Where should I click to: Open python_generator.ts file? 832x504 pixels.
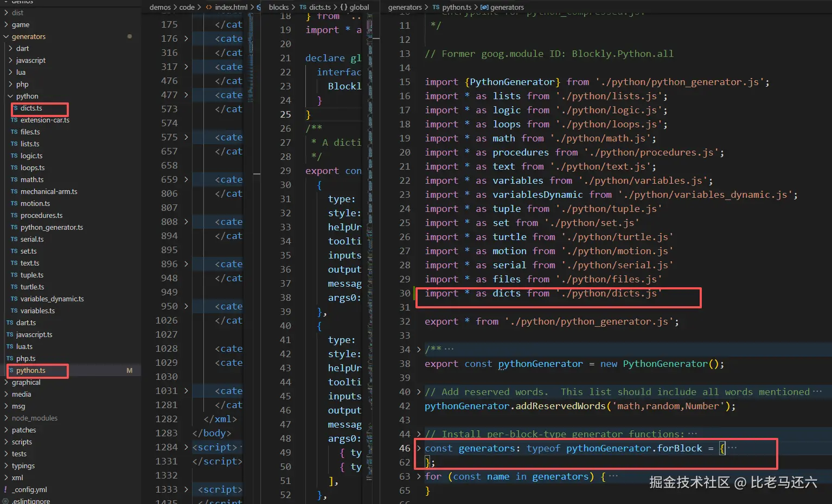pos(52,228)
